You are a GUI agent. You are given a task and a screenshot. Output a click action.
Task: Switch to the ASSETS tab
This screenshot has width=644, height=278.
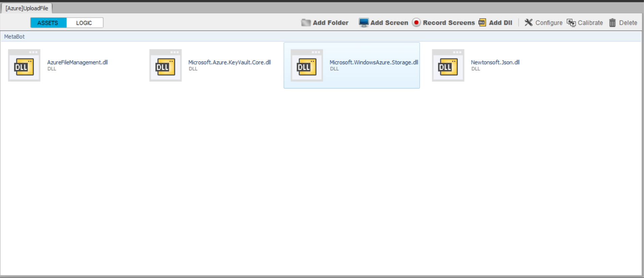tap(48, 23)
